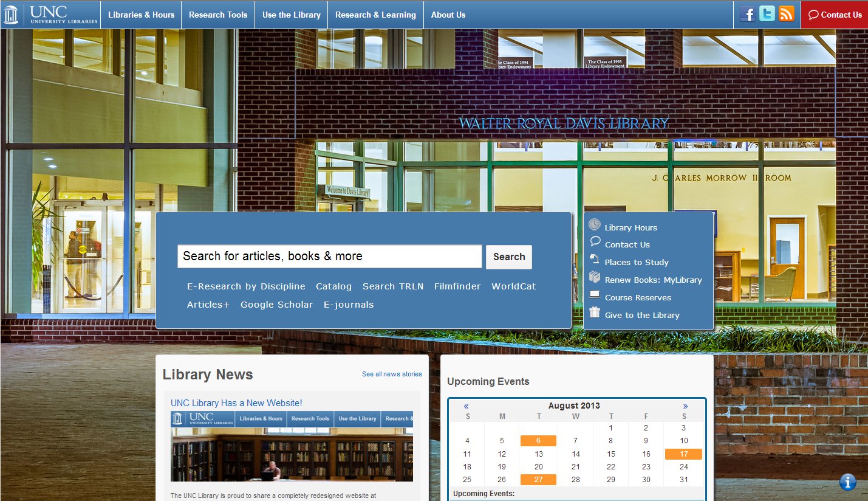Open Give to the Library link

click(x=642, y=315)
